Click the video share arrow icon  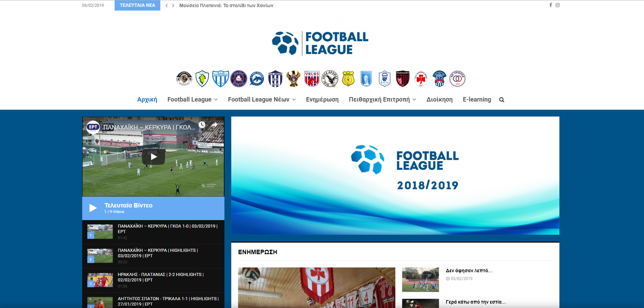[214, 125]
